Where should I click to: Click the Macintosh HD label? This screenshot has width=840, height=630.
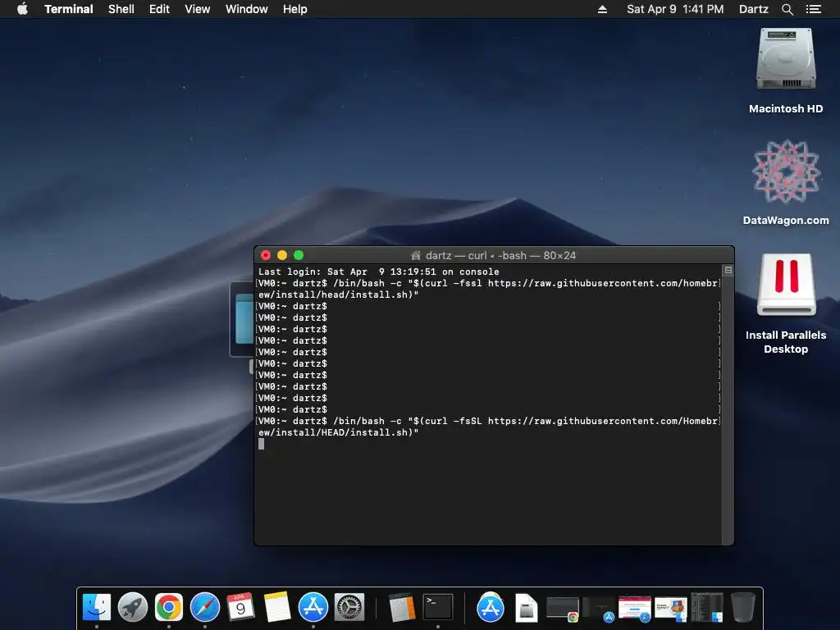pyautogui.click(x=786, y=109)
